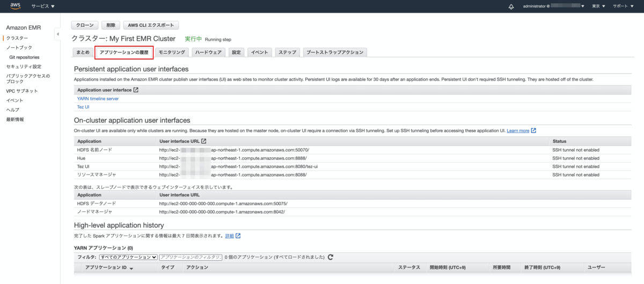Expand the administrator account menu
The height and width of the screenshot is (284, 644).
click(x=553, y=6)
